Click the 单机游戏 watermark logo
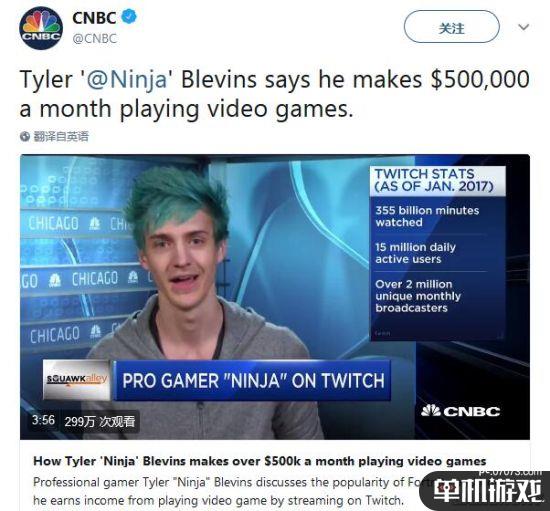Viewport: 550px width, 511px height. (487, 490)
